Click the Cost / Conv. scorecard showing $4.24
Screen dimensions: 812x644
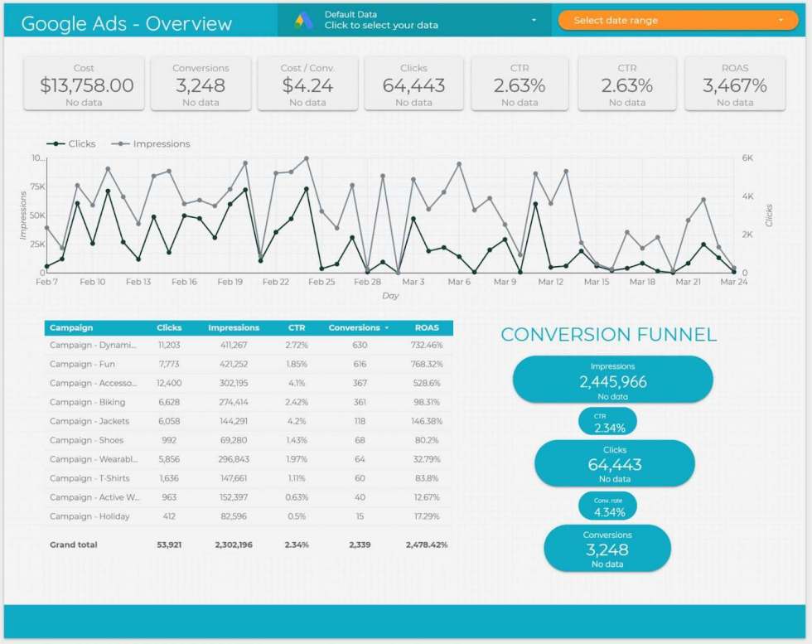[x=308, y=82]
